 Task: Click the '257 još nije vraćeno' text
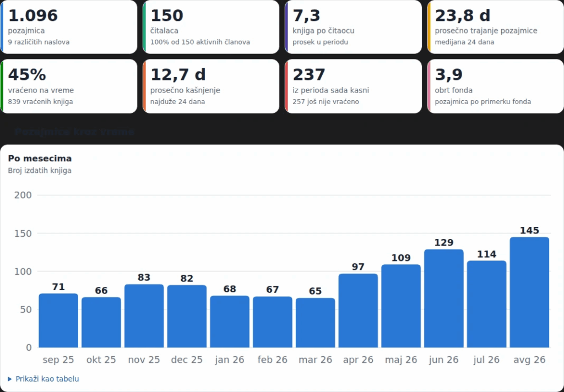(326, 102)
